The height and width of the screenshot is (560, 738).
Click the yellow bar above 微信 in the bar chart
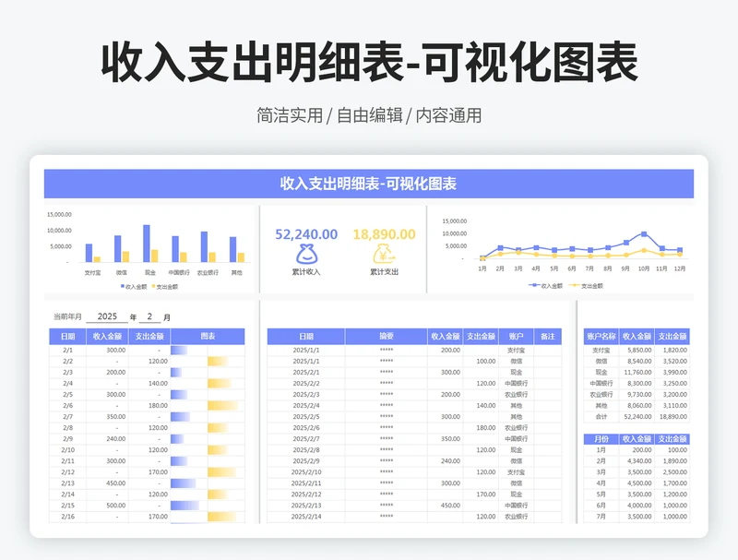(125, 256)
